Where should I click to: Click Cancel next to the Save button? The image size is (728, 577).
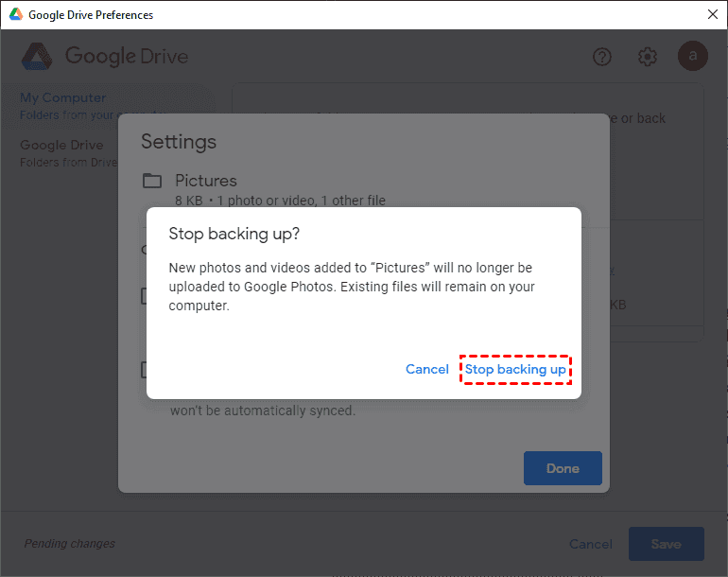(591, 544)
